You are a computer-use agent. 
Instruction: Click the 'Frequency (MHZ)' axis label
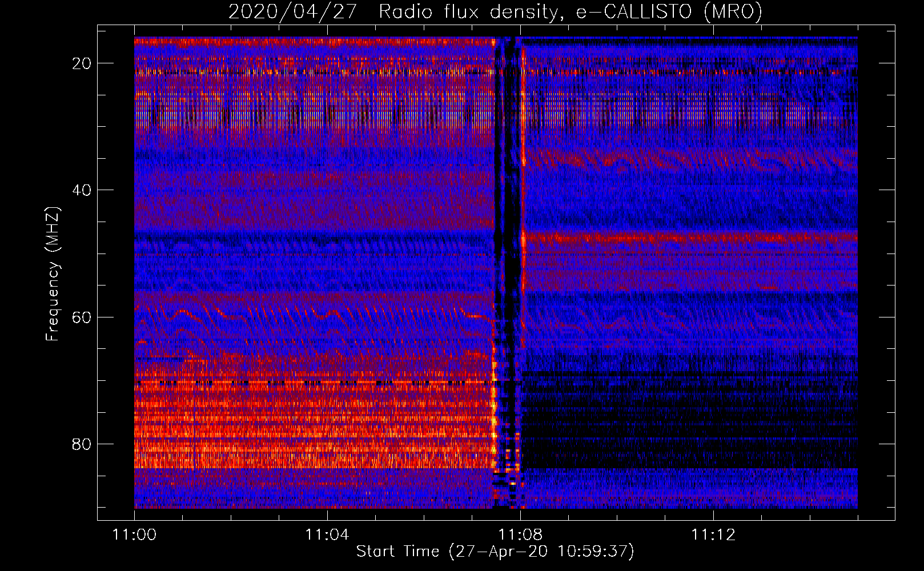[53, 274]
